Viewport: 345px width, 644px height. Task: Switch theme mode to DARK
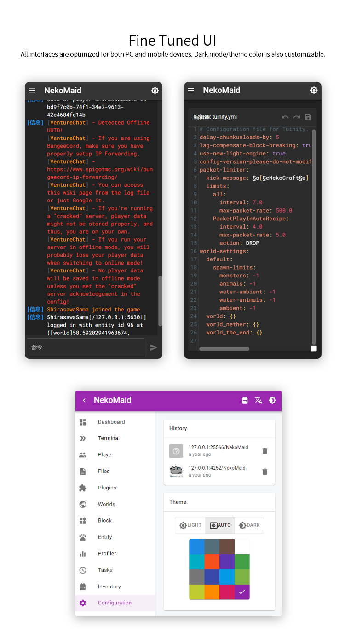tap(249, 525)
